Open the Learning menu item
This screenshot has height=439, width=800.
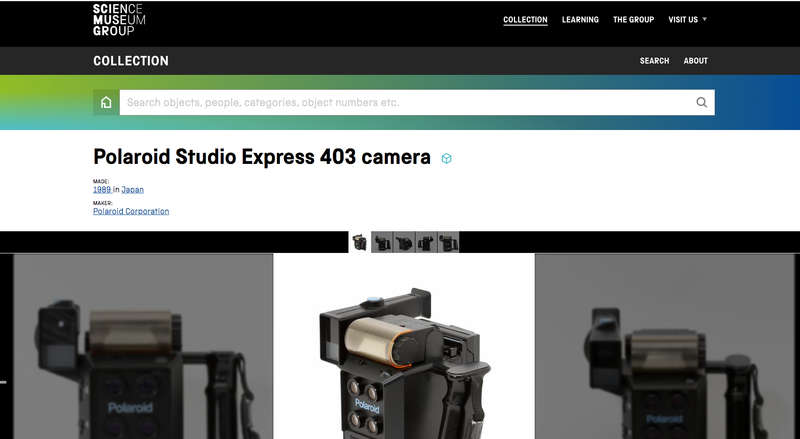tap(580, 20)
